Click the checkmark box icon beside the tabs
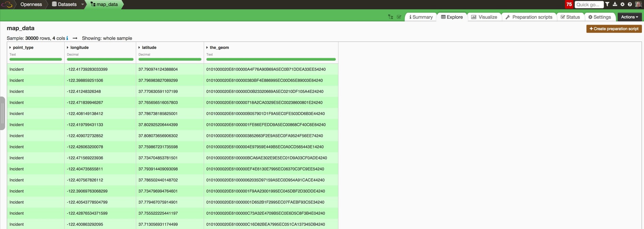 click(399, 17)
